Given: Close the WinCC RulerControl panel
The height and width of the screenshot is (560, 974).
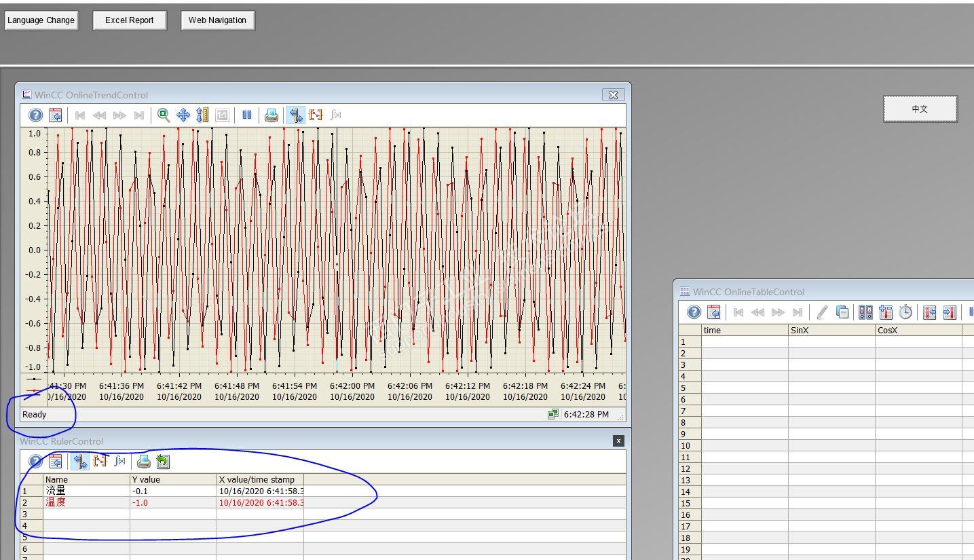Looking at the screenshot, I should 618,441.
